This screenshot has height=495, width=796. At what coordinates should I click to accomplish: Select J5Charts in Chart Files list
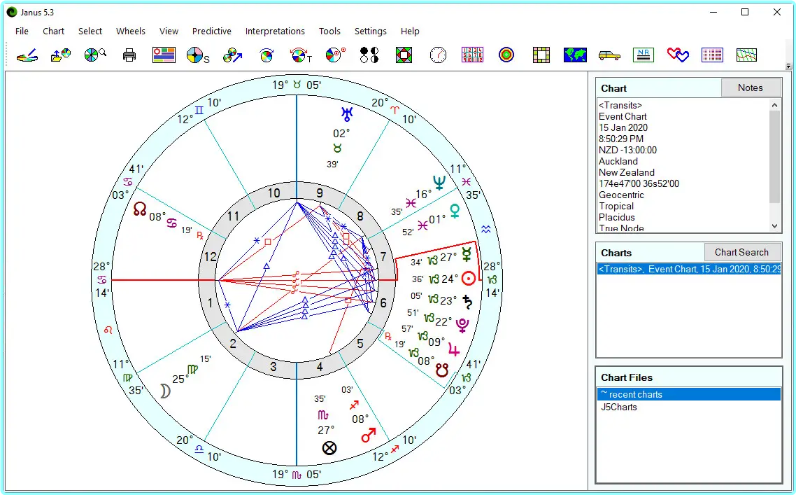click(x=618, y=407)
